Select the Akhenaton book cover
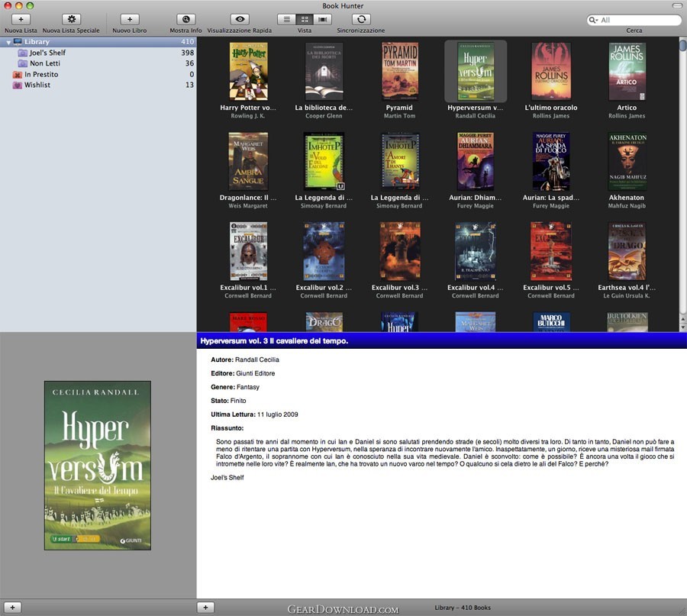Screen dimensions: 687x616 pyautogui.click(x=627, y=161)
